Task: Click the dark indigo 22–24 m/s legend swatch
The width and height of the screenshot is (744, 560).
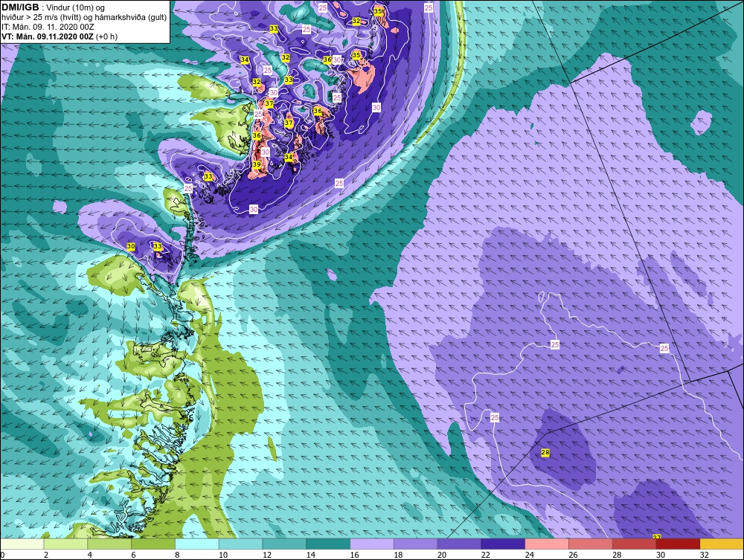Action: point(503,544)
